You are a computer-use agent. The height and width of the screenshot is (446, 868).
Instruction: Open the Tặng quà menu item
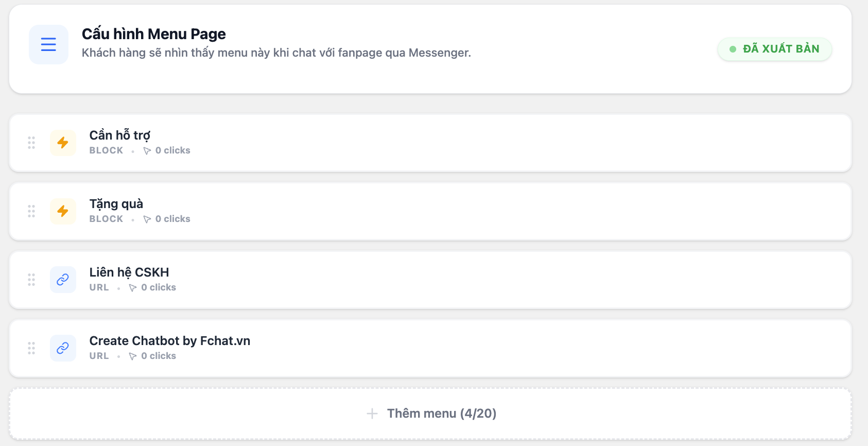tap(116, 203)
